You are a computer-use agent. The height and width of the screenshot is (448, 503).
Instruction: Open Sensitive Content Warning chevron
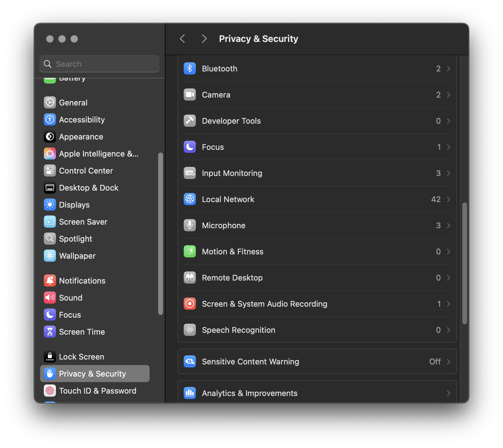click(x=449, y=362)
